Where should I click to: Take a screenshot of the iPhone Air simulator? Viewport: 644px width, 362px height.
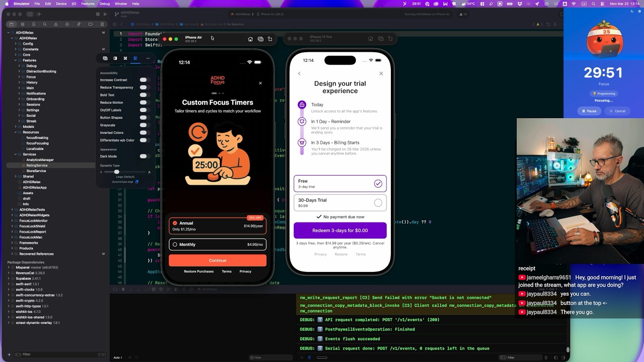(260, 39)
